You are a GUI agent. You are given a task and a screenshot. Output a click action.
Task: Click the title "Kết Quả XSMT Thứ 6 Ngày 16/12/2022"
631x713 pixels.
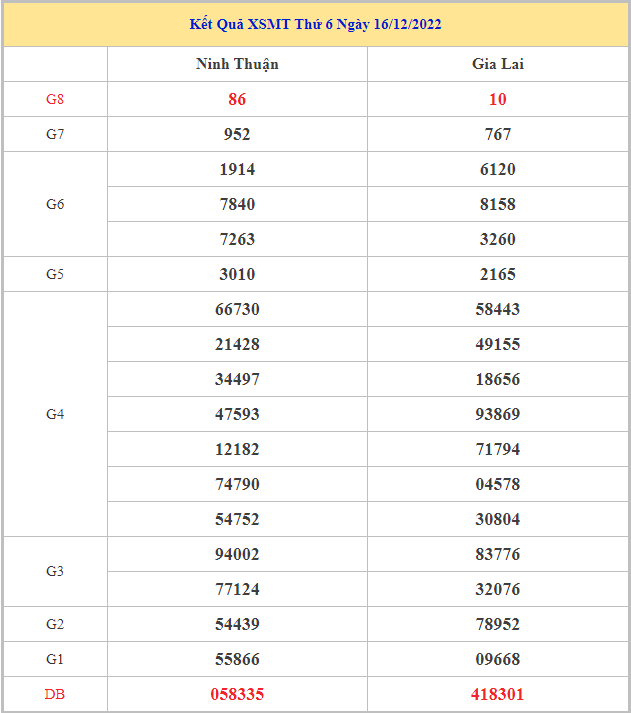315,24
